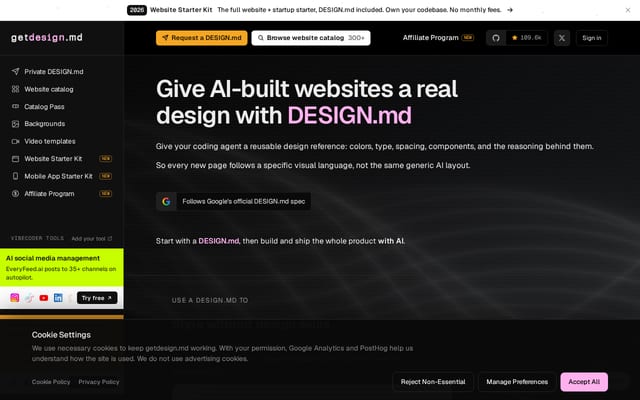The width and height of the screenshot is (640, 400).
Task: Click the GitHub star count 109.6k
Action: click(527, 38)
